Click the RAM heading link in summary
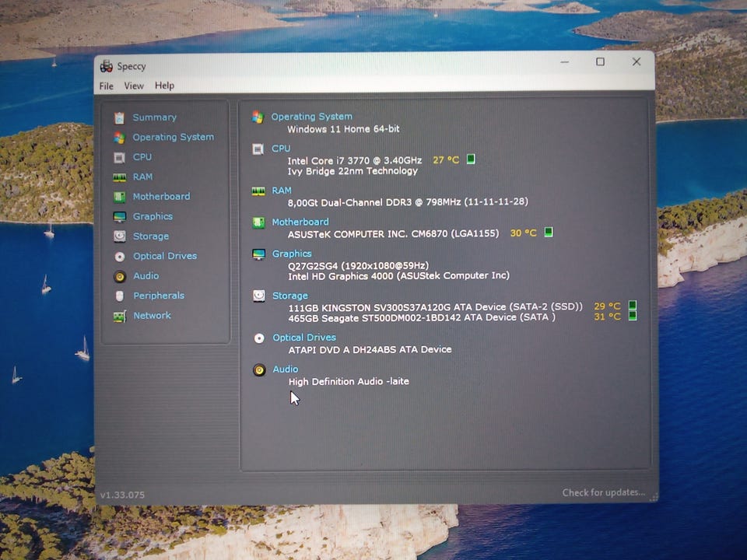 click(x=282, y=191)
